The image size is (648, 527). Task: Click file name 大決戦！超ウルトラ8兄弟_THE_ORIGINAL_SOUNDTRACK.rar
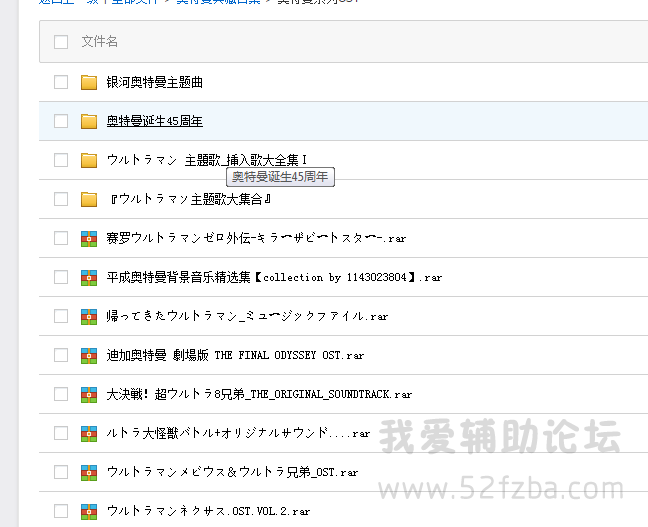coord(259,394)
